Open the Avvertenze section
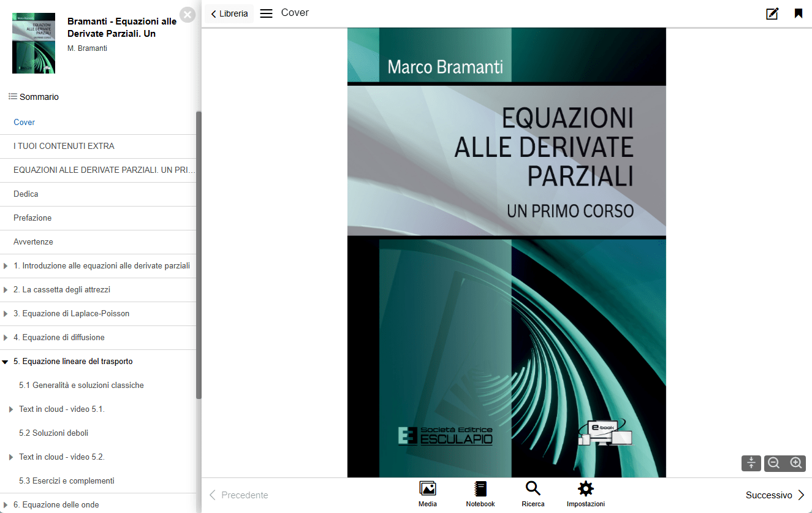812x513 pixels. pyautogui.click(x=98, y=242)
